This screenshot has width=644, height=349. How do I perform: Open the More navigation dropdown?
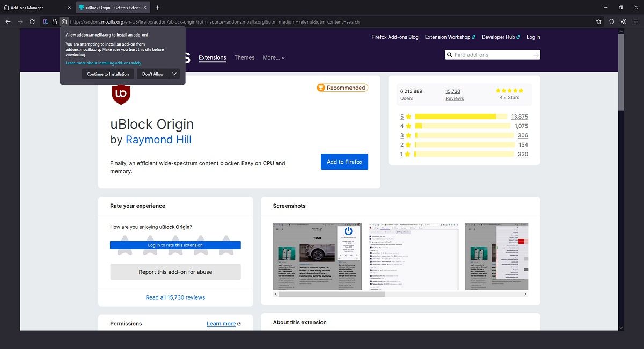click(274, 57)
